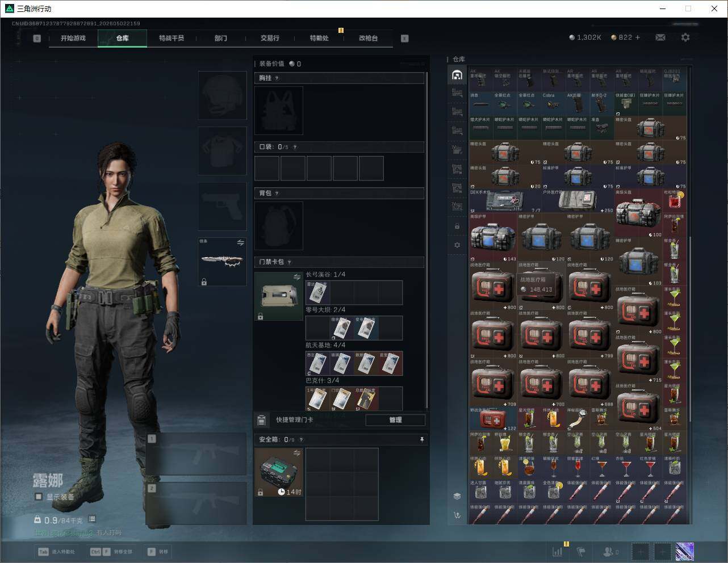Open the 改枪台 tab

tap(368, 38)
